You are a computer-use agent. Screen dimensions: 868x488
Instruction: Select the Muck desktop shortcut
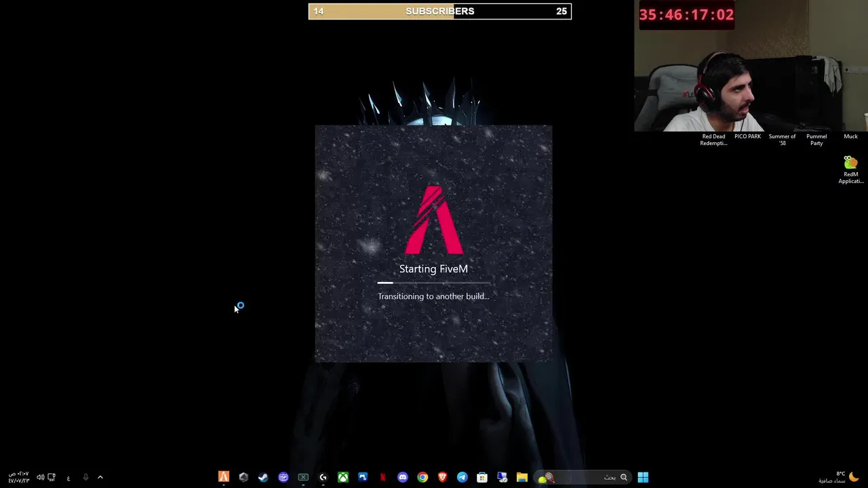point(850,136)
